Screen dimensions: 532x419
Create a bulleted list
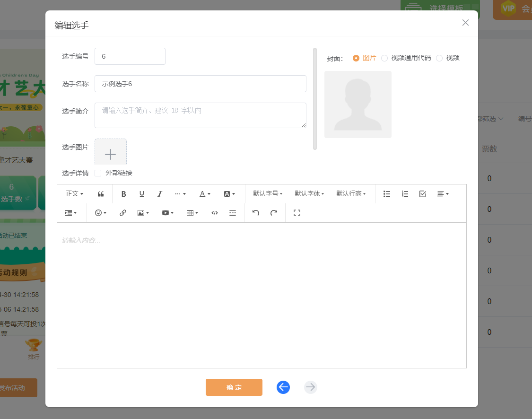point(387,194)
